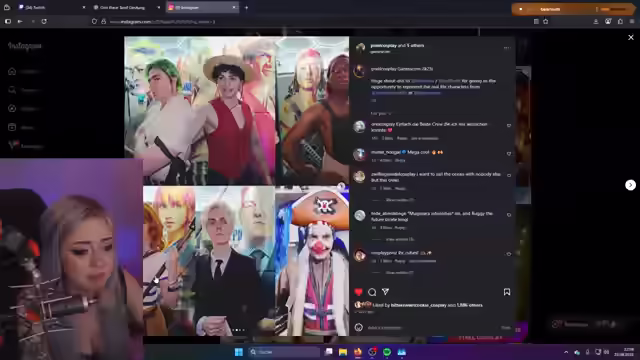Screen dimensions: 640x360
Task: Bookmark this page with the star icon
Action: pos(546,21)
